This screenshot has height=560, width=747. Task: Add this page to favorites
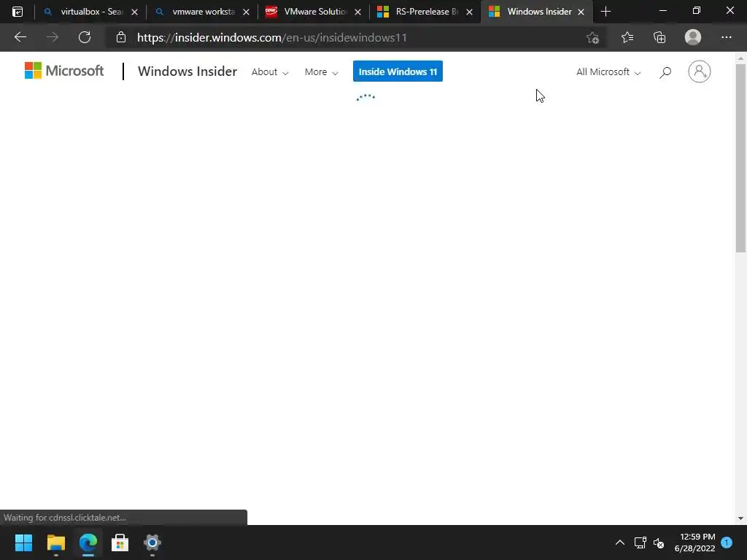[592, 38]
